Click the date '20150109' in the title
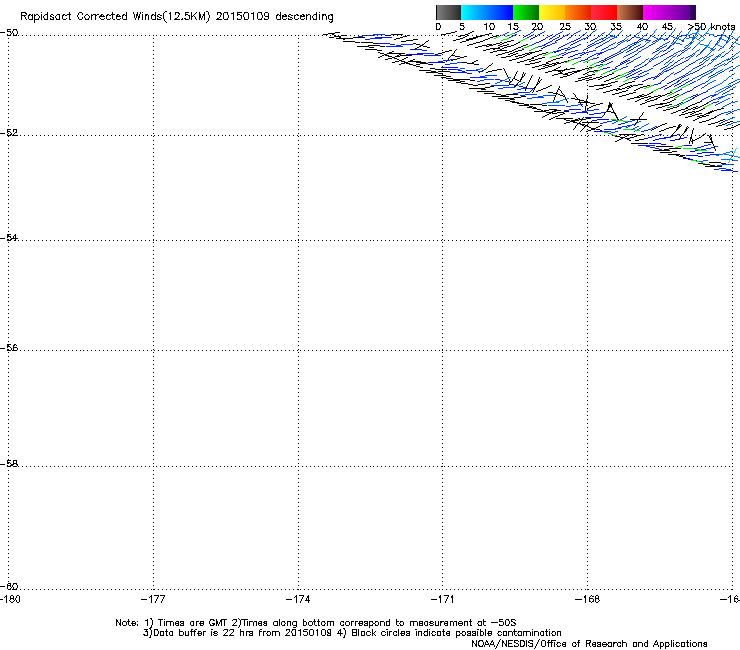The width and height of the screenshot is (740, 650). (243, 17)
